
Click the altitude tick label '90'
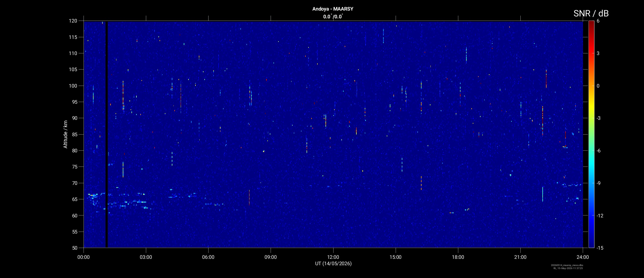(x=74, y=118)
